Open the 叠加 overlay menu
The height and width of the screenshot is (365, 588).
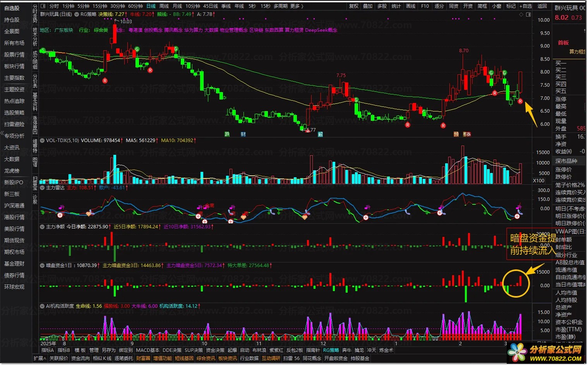tap(368, 6)
